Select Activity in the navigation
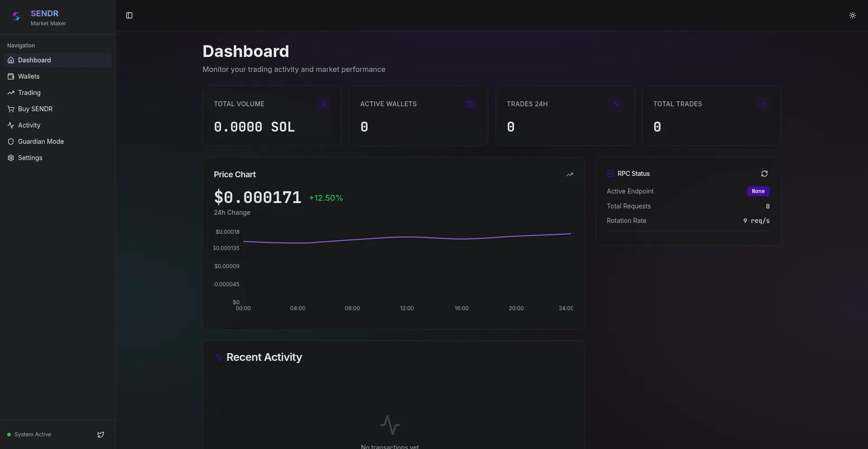This screenshot has height=449, width=868. click(x=29, y=125)
